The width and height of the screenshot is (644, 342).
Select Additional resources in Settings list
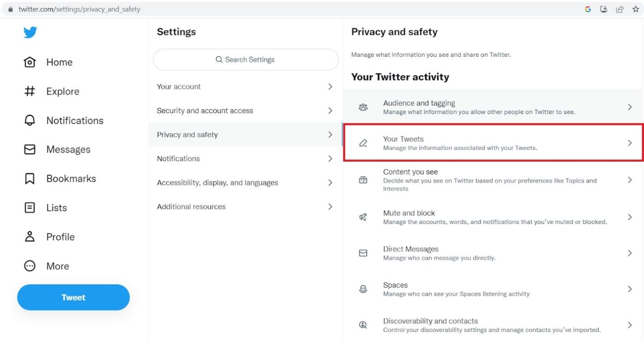click(x=246, y=207)
